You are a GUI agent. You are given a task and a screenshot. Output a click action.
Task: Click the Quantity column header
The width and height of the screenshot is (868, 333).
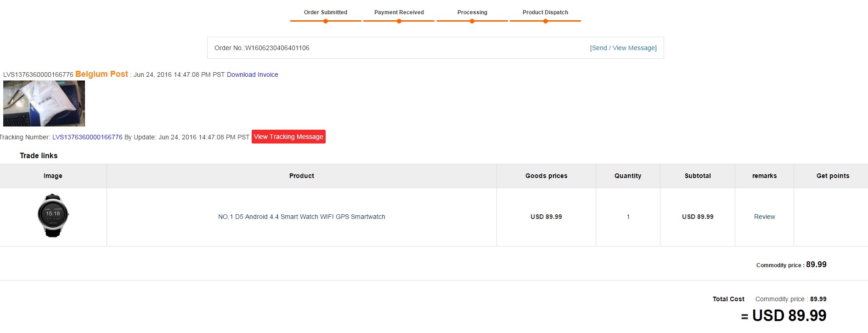[x=628, y=176]
